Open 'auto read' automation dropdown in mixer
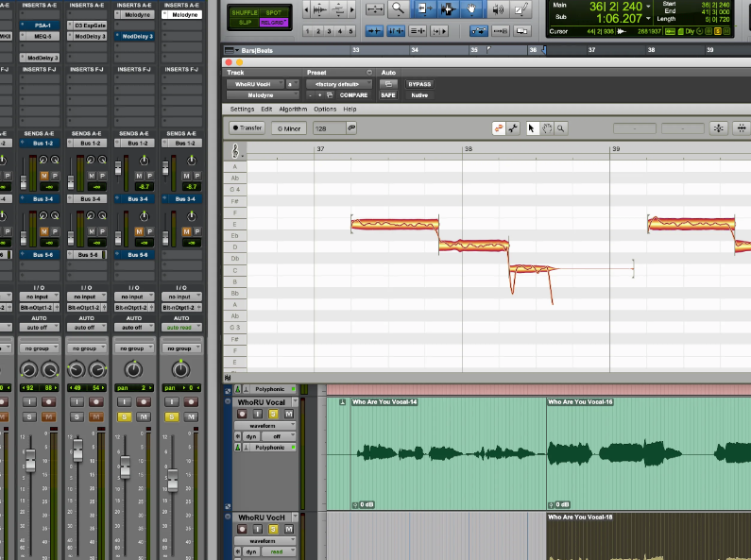751x560 pixels. [182, 328]
